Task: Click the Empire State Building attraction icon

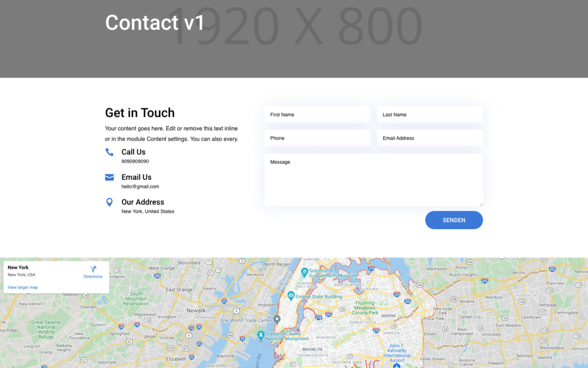Action: [291, 295]
